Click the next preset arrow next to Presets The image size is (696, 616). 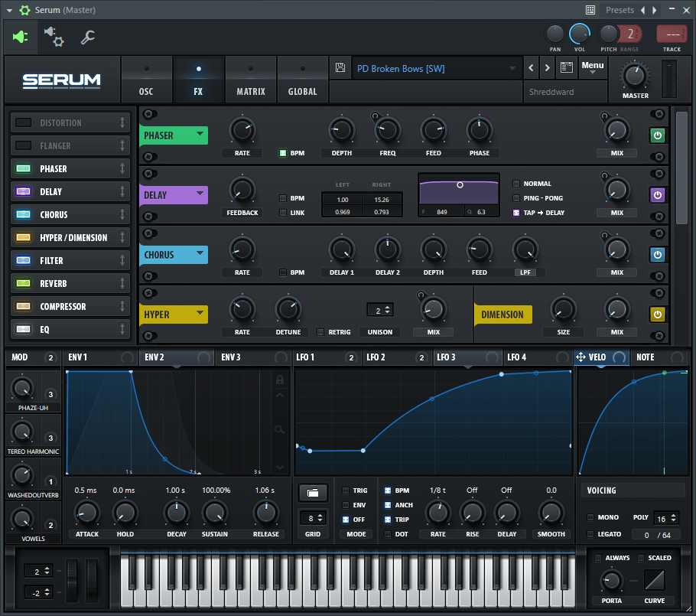(654, 10)
